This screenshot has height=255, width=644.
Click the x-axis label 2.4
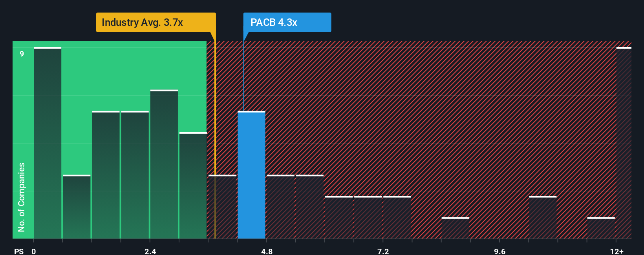(x=150, y=251)
